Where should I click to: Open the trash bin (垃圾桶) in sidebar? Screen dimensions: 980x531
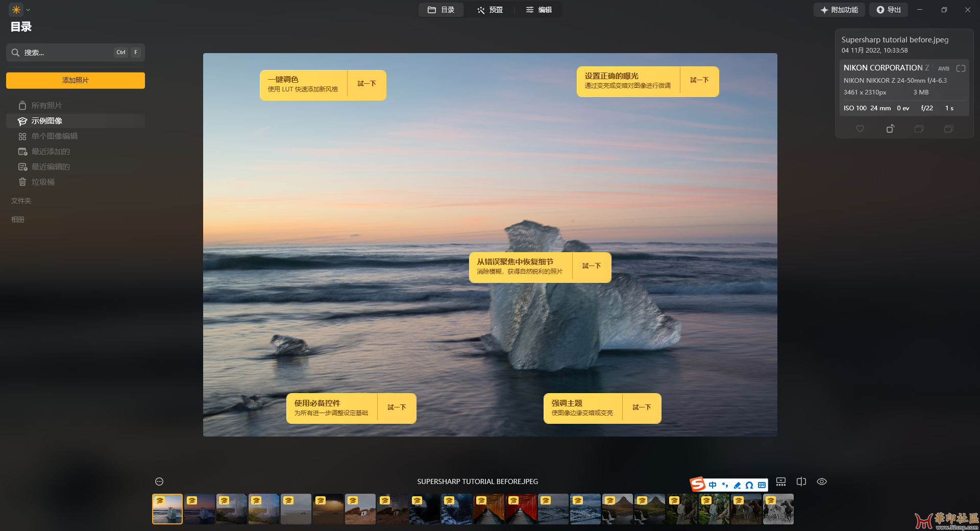[43, 182]
